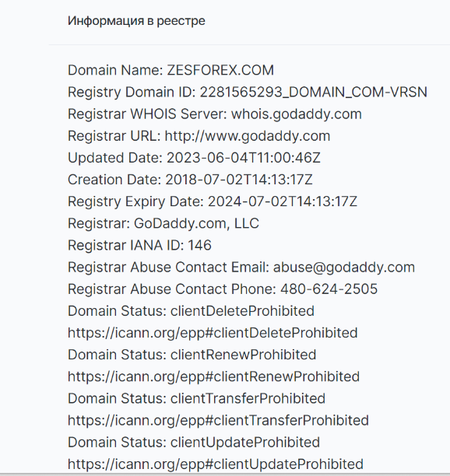Click the Updated Date 2023-06-04 line

[194, 158]
